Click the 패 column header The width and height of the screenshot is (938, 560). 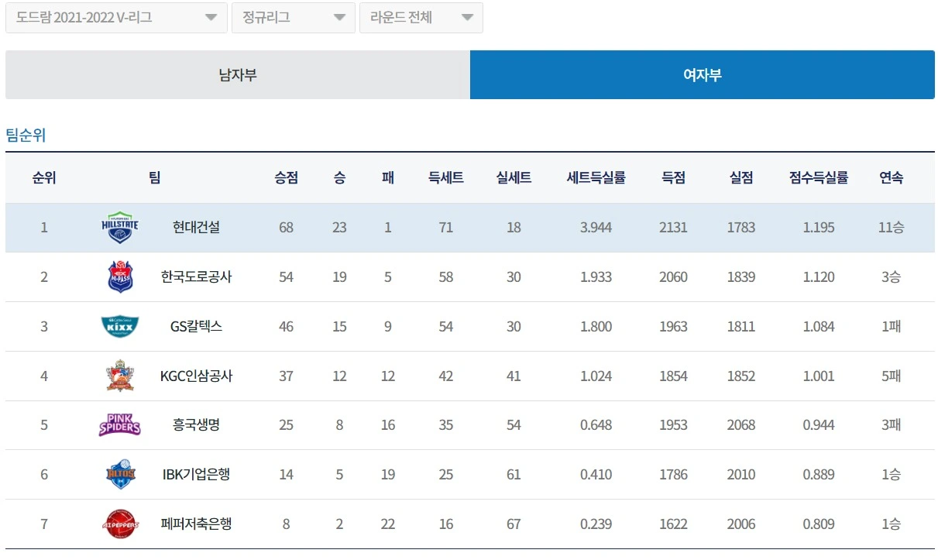pyautogui.click(x=388, y=177)
